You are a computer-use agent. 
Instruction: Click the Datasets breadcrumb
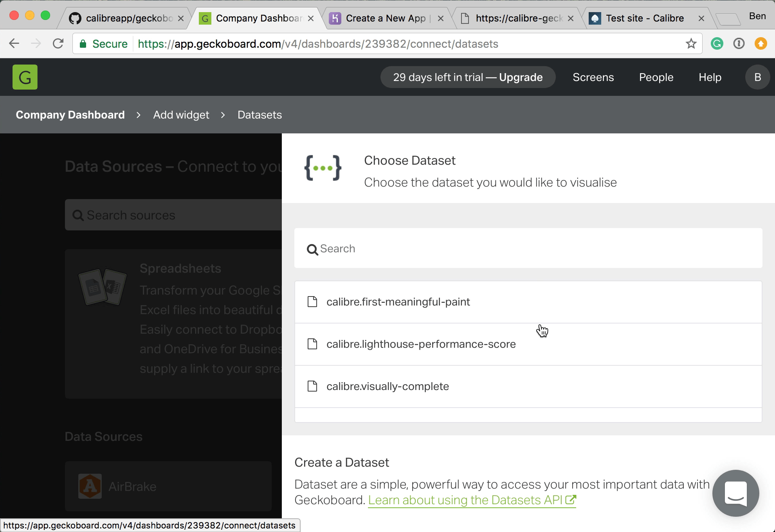click(x=260, y=115)
